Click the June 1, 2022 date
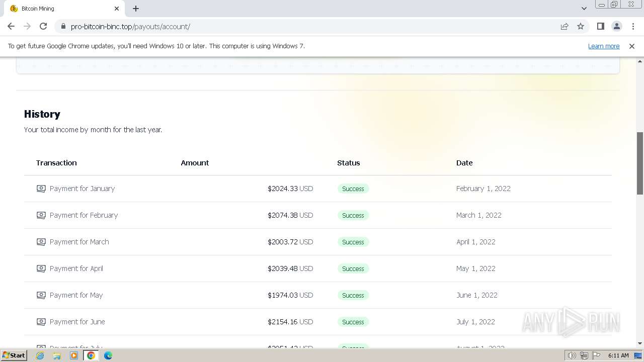Viewport: 644px width, 362px height. (x=477, y=295)
